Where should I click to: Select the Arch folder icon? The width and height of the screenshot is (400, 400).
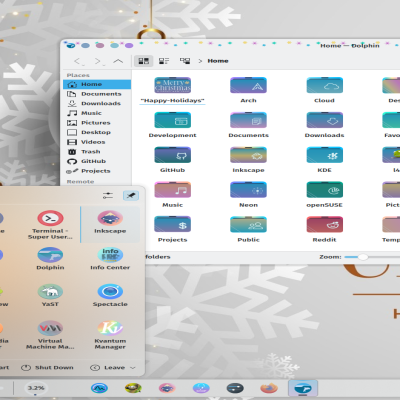(248, 85)
